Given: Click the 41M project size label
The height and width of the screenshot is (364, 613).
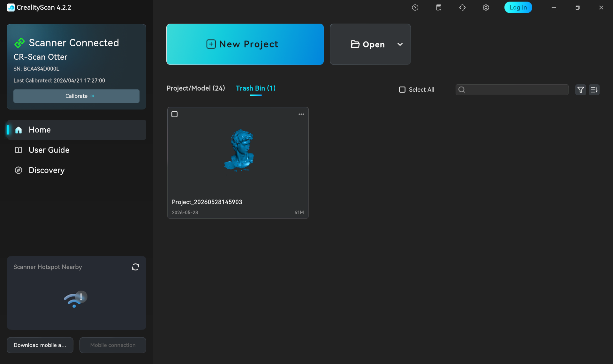Looking at the screenshot, I should pyautogui.click(x=299, y=213).
